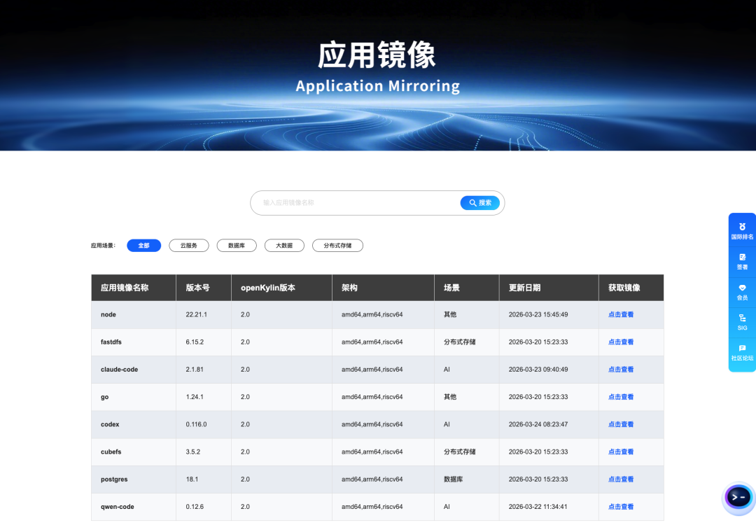Open the 社区论坛 forum chat icon
Viewport: 756px width, 532px height.
(742, 348)
